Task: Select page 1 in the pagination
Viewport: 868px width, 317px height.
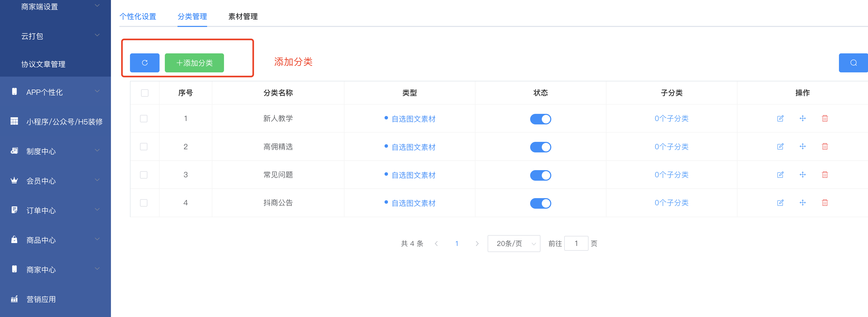Action: click(456, 244)
